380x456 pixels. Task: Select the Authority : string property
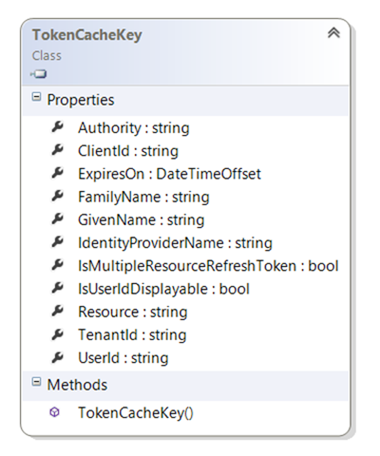[134, 128]
